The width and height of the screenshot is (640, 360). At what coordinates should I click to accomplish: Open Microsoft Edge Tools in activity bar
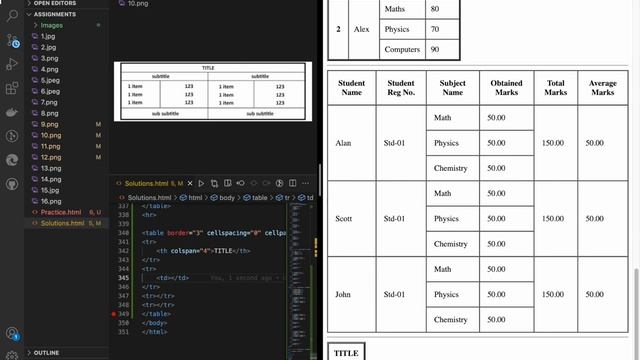(x=12, y=160)
